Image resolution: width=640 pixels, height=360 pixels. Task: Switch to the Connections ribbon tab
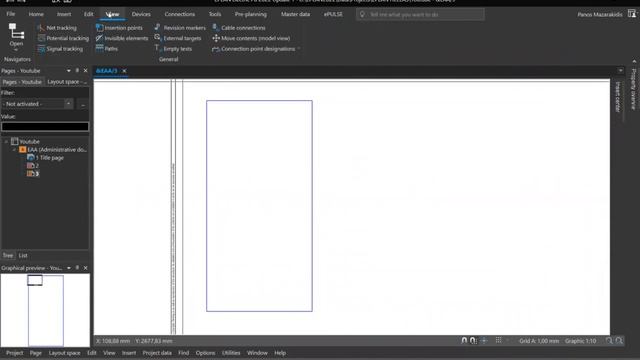click(x=180, y=14)
